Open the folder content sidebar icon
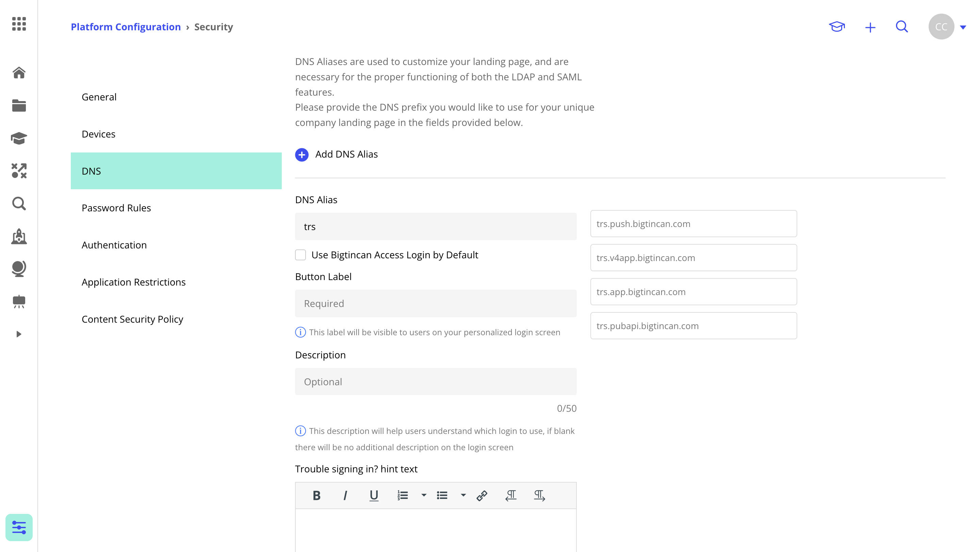Viewport: 980px width, 552px height. 19,105
